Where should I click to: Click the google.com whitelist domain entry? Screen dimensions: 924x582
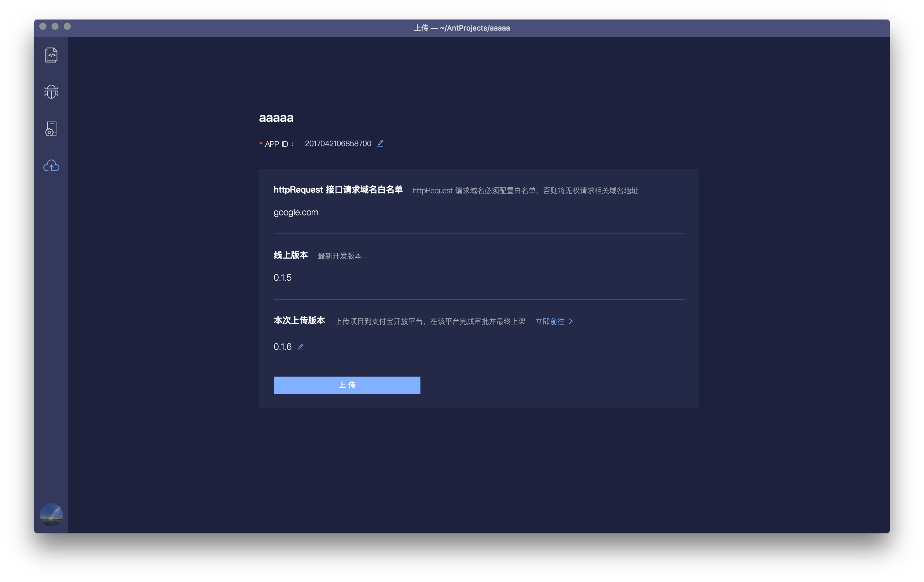pos(296,212)
